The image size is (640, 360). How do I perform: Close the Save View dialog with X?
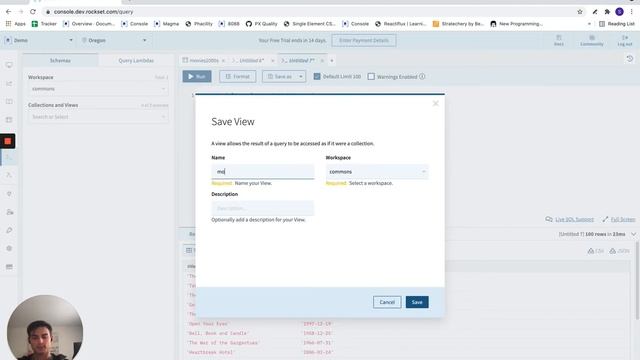pyautogui.click(x=436, y=104)
